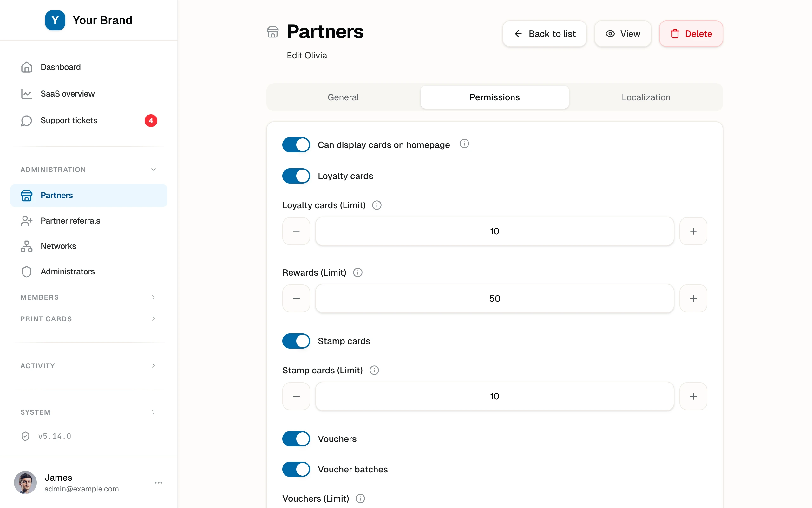Open Dashboard from the sidebar
Image resolution: width=812 pixels, height=508 pixels.
88,67
